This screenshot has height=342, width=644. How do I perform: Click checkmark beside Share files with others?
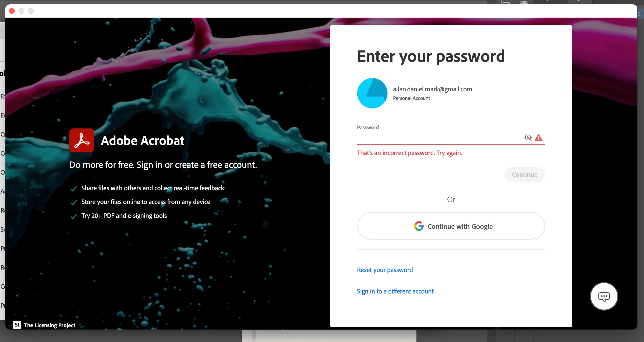(74, 189)
